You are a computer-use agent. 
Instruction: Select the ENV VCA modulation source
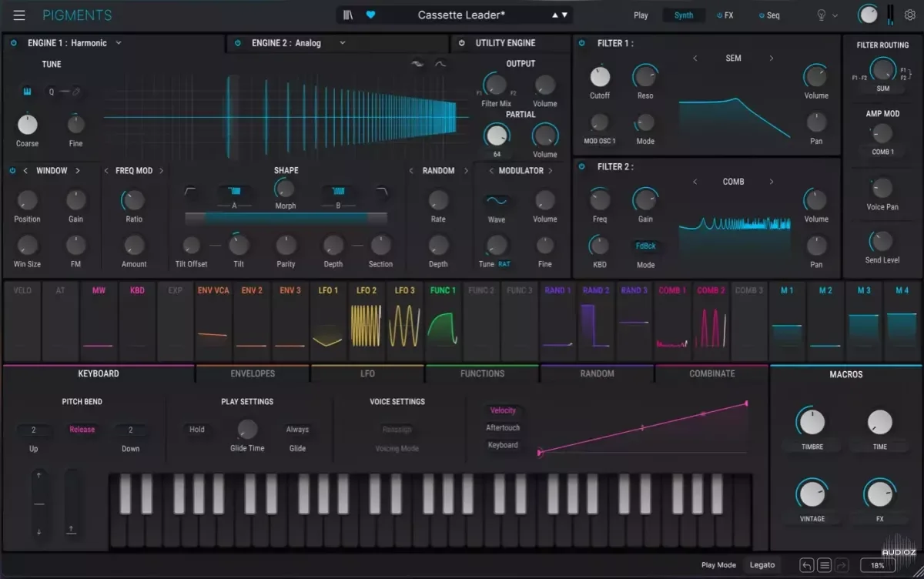pos(213,323)
